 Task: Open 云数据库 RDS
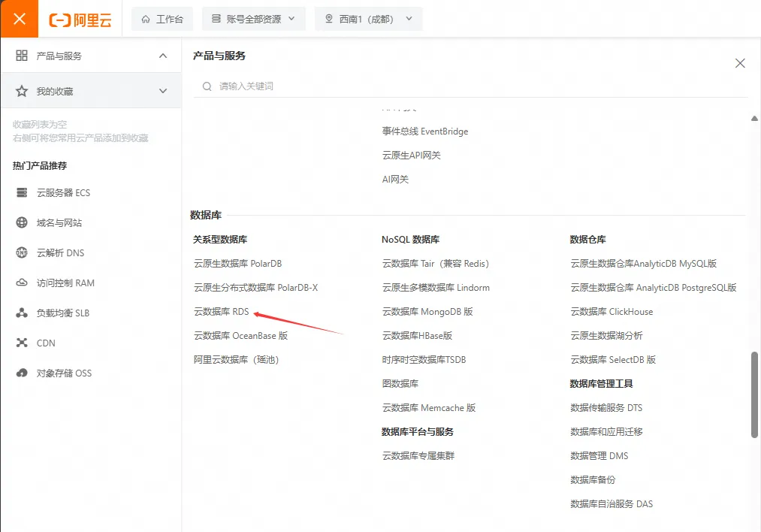222,312
